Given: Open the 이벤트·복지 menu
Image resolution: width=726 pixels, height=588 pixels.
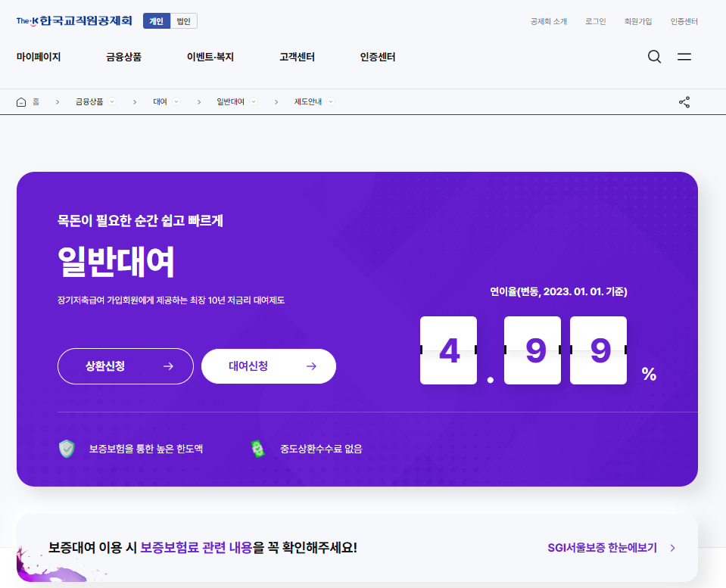Looking at the screenshot, I should coord(210,57).
